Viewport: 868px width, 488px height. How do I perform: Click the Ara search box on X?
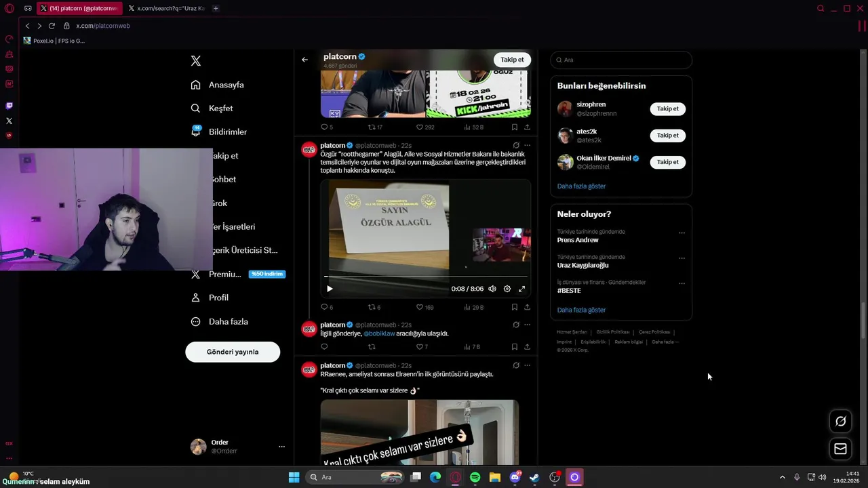[x=621, y=60]
